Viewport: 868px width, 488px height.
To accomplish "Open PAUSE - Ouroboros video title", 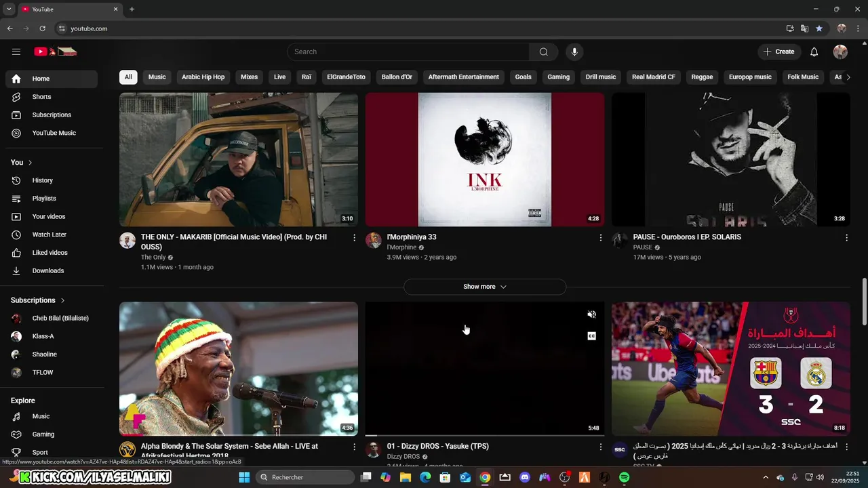I will pyautogui.click(x=687, y=237).
